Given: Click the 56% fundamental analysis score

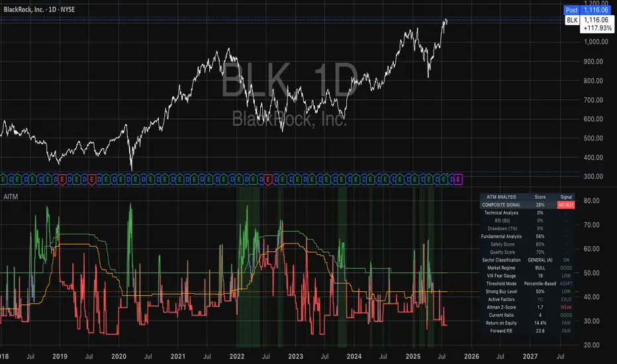Looking at the screenshot, I should click(540, 236).
